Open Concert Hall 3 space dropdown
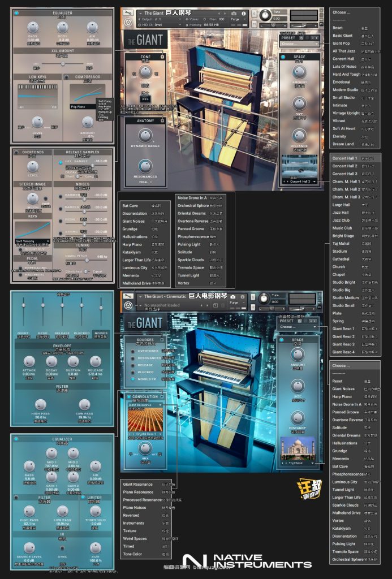Image resolution: width=392 pixels, height=579 pixels. click(300, 182)
